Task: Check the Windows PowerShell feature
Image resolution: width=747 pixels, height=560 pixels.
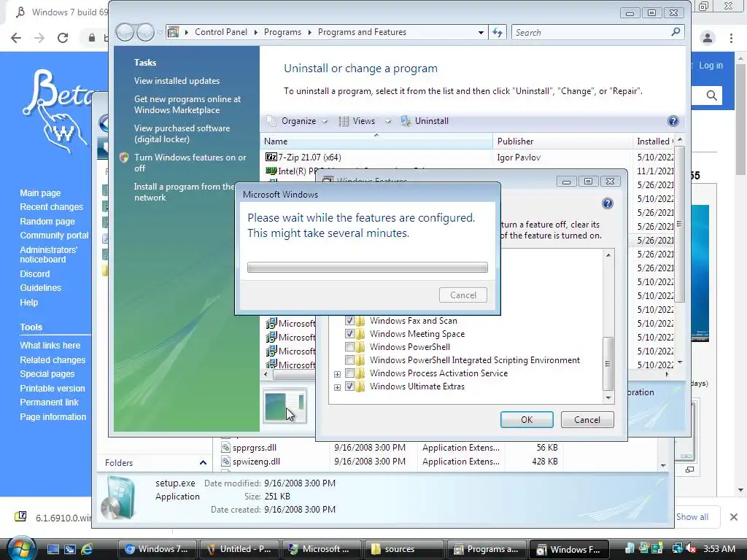Action: (x=349, y=346)
